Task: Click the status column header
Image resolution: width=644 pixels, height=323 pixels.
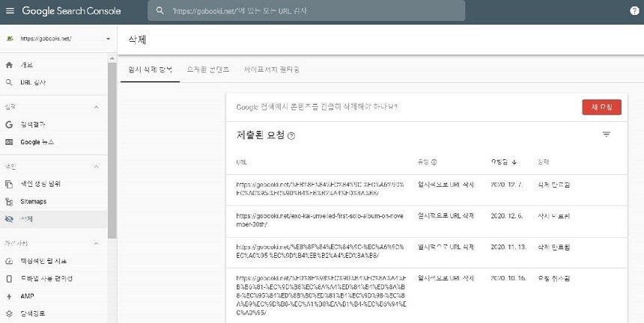Action: pyautogui.click(x=544, y=162)
